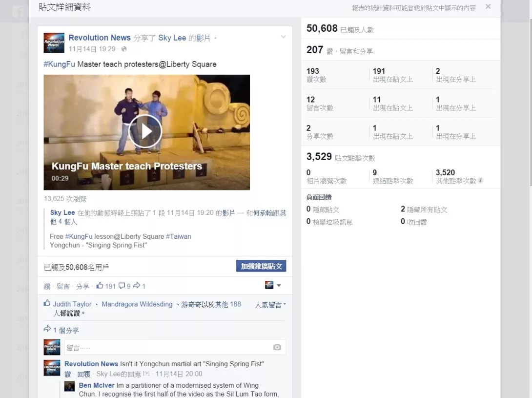Open the post timestamp 11月14日 19:29
Image resolution: width=532 pixels, height=398 pixels.
coord(92,49)
